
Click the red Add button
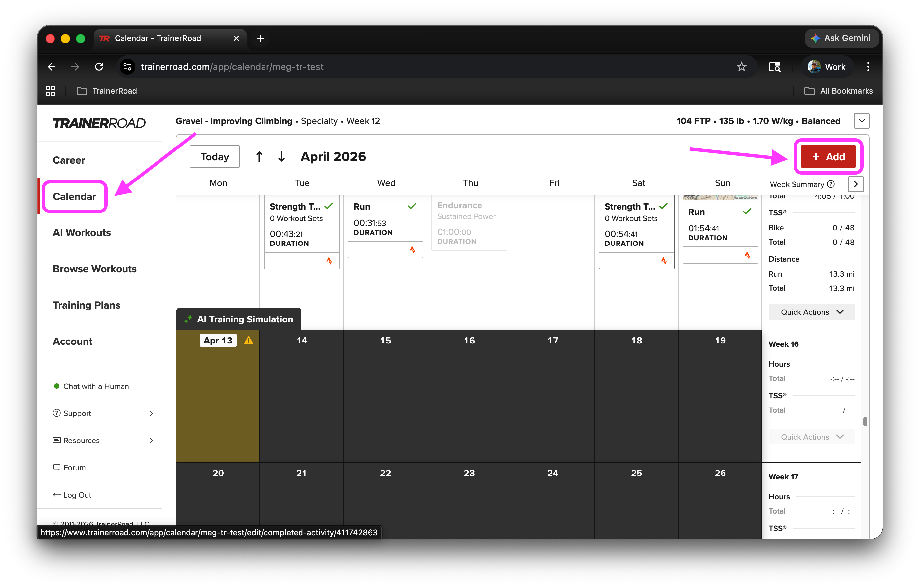[828, 156]
